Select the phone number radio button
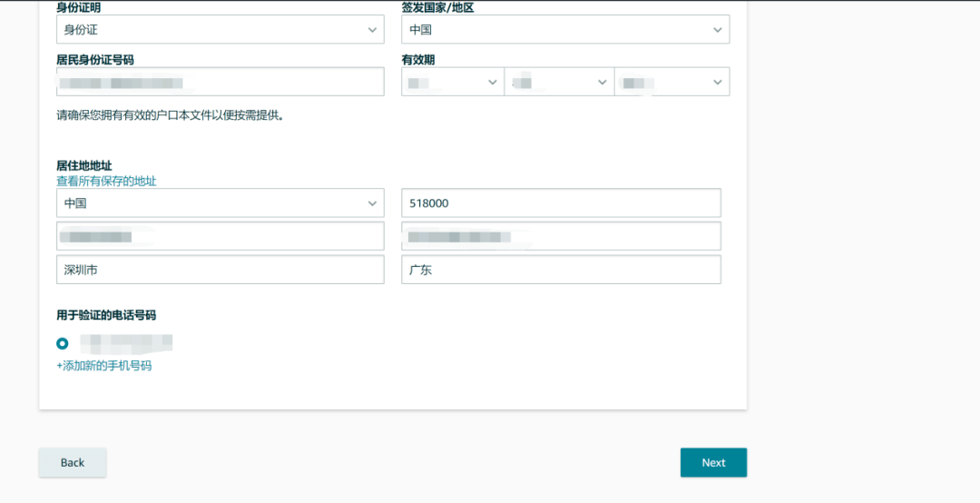 pyautogui.click(x=62, y=343)
